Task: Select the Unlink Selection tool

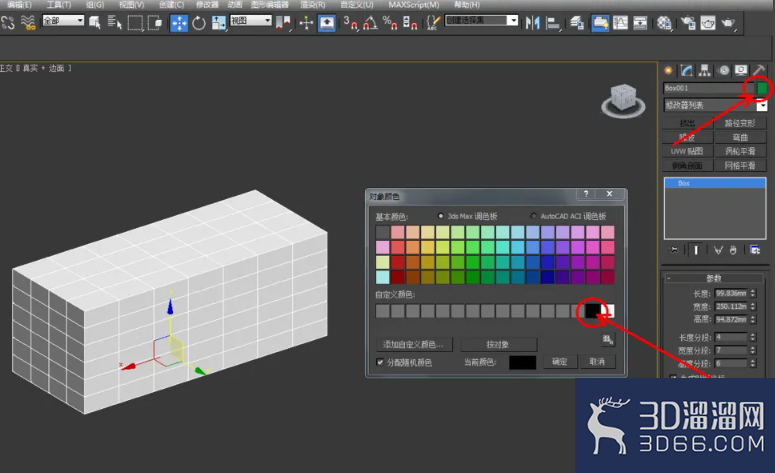Action: (x=8, y=23)
